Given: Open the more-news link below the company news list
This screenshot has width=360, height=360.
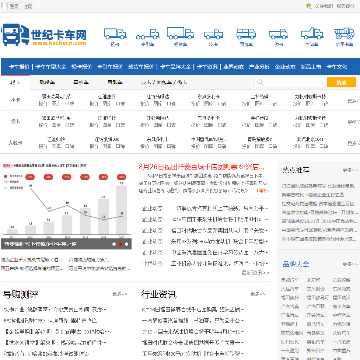Looking at the screenshot, I should click(255, 273).
